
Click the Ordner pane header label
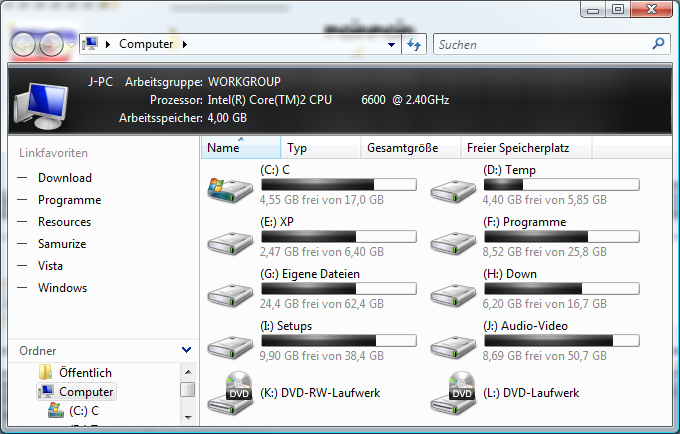click(x=38, y=351)
